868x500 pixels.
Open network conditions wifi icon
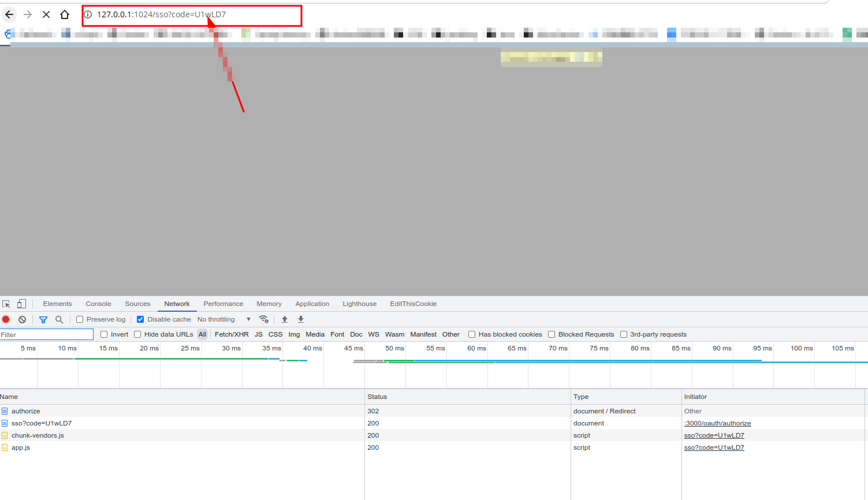(264, 319)
